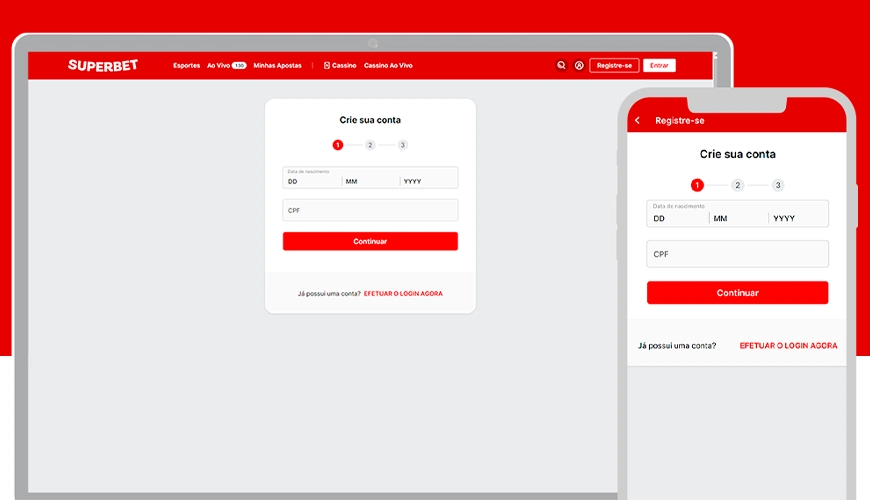Viewport: 870px width, 500px height.
Task: Open Cassino section on the laptop
Action: pyautogui.click(x=340, y=65)
